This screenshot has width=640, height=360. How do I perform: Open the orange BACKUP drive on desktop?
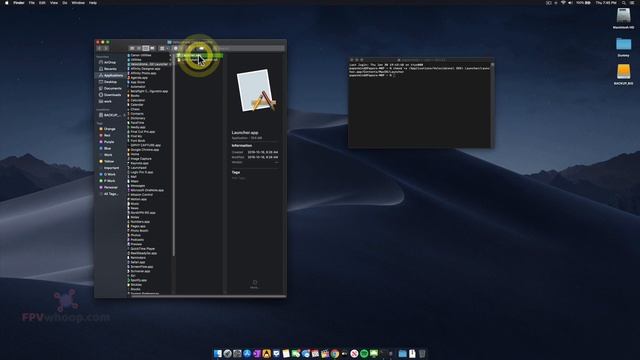click(623, 74)
